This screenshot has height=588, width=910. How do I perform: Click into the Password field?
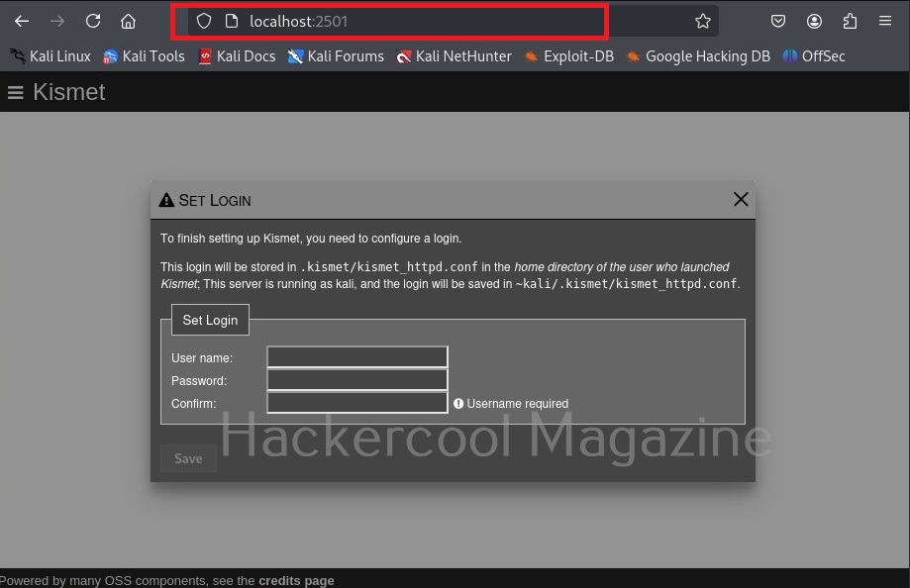(x=357, y=379)
